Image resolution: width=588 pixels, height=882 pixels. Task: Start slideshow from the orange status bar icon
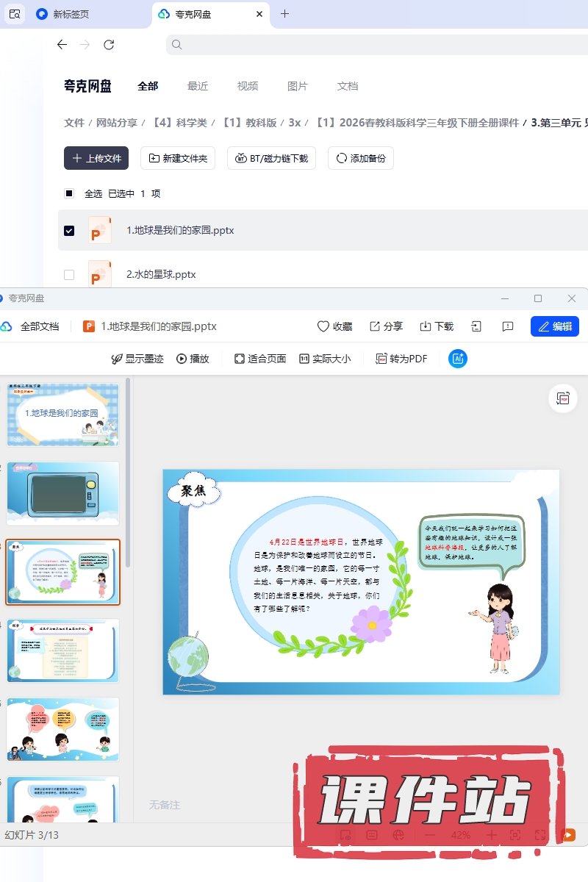point(567,835)
